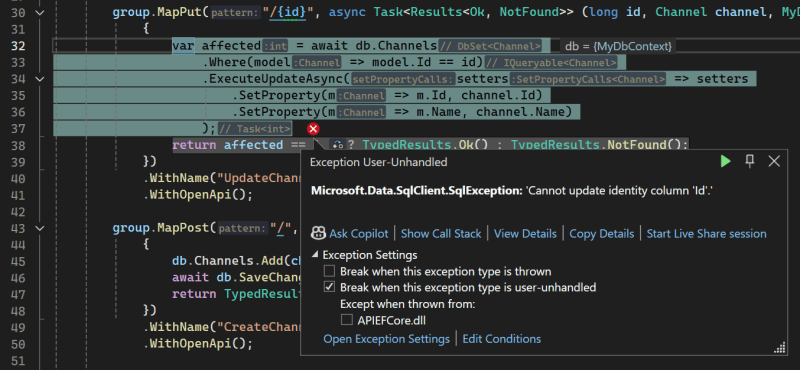This screenshot has width=800, height=370.
Task: Collapse the Exception Settings section
Action: (x=315, y=255)
